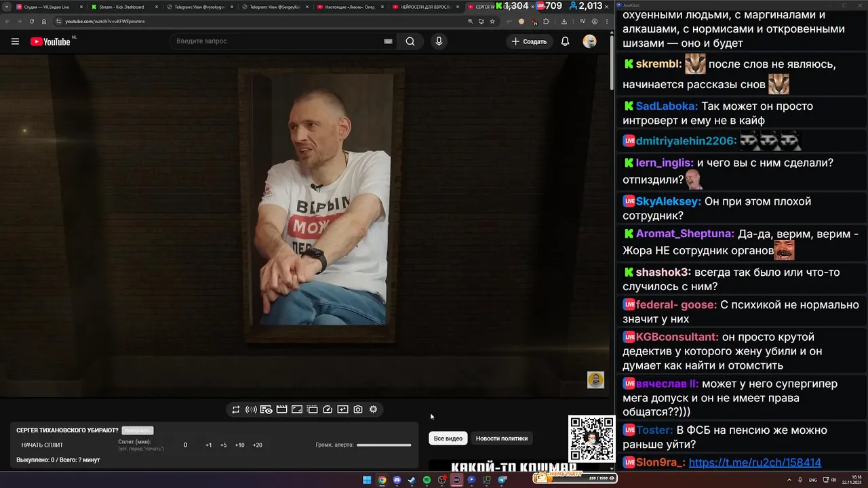Viewport: 868px width, 488px height.
Task: Click the zoom magnifier icon in the address bar
Action: click(471, 21)
